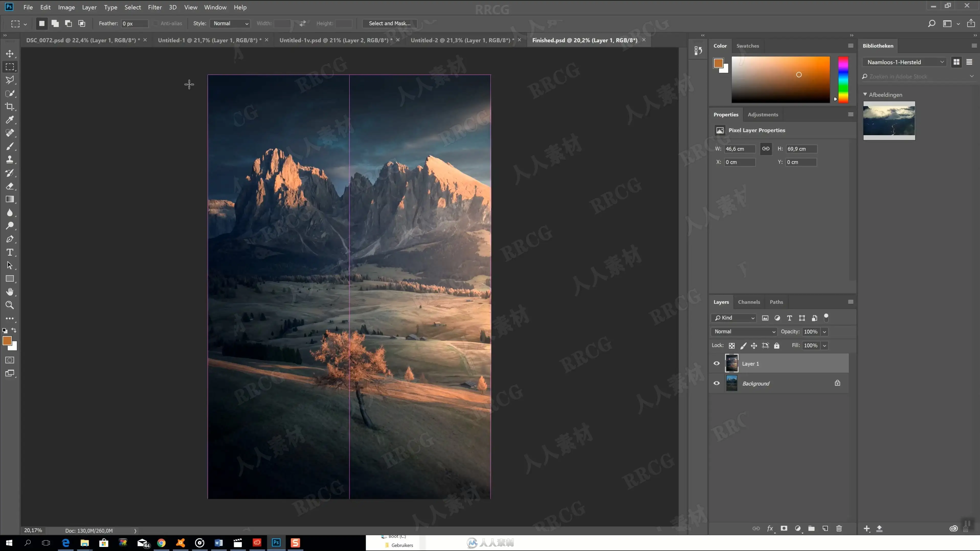Screen dimensions: 980x551
Task: Create a new layer in Layers panel
Action: (825, 529)
